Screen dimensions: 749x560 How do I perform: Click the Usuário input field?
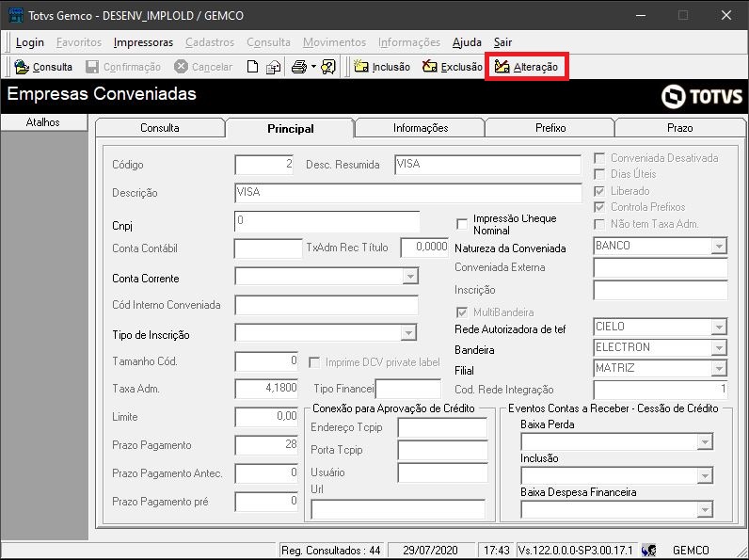click(x=442, y=472)
